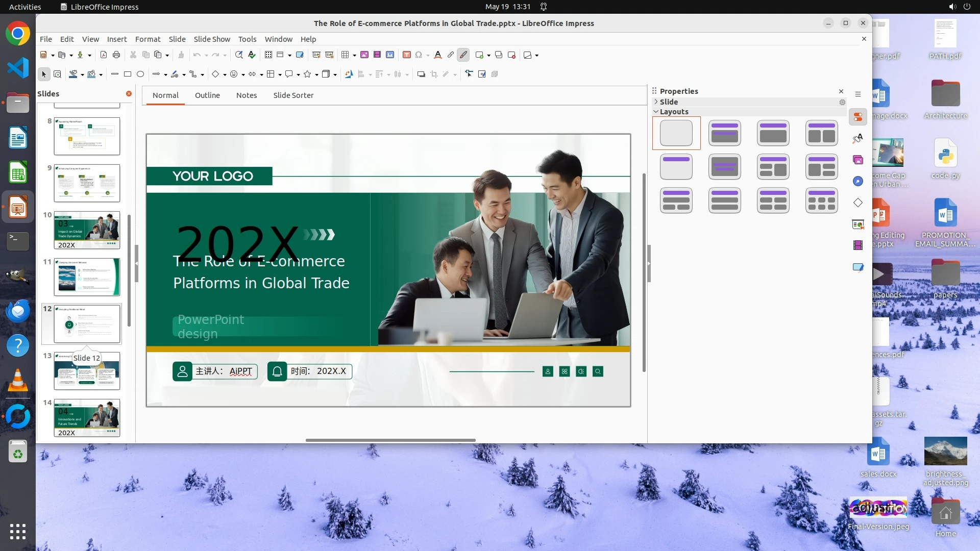Click the Insert Text Box icon
980x551 pixels.
click(406, 55)
